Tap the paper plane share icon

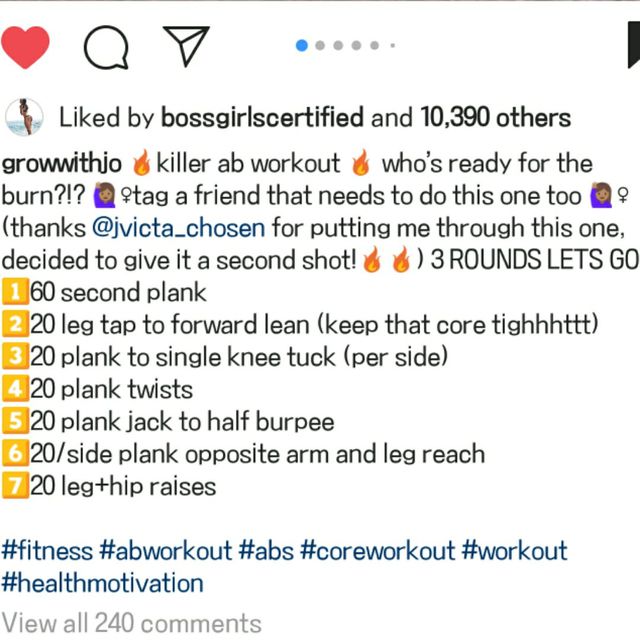click(185, 46)
